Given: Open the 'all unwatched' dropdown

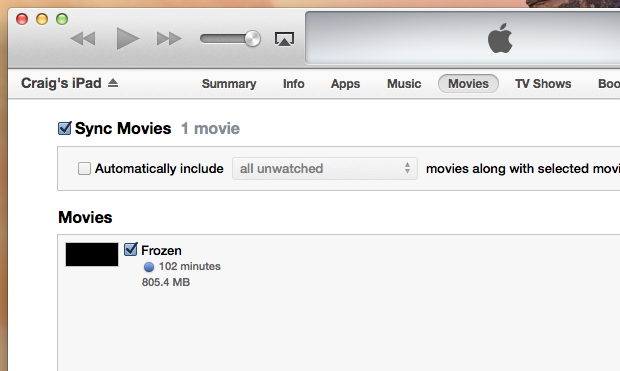Looking at the screenshot, I should pyautogui.click(x=325, y=168).
